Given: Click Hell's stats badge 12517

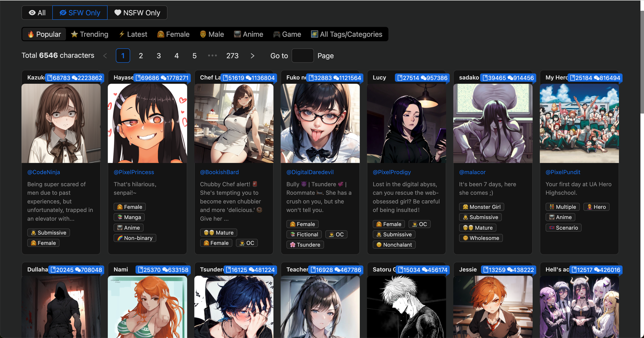Looking at the screenshot, I should point(596,270).
